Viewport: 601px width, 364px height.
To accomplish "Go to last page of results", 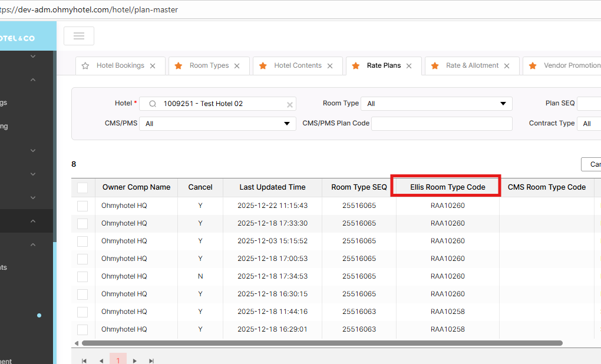I will point(151,360).
